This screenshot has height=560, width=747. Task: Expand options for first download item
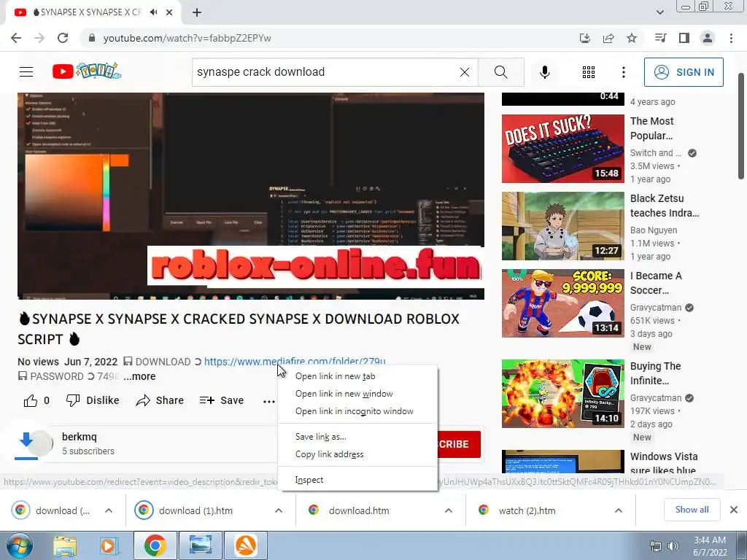[109, 510]
